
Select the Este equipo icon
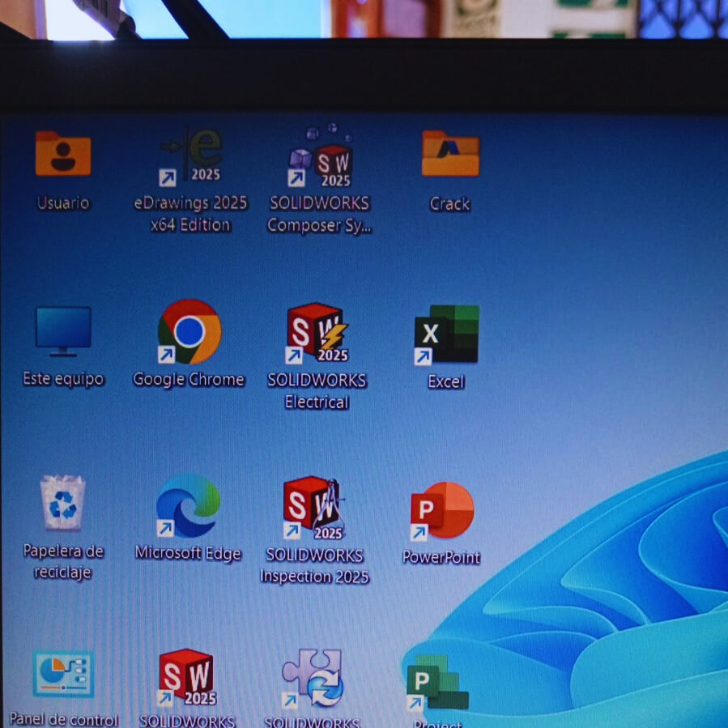pyautogui.click(x=63, y=331)
